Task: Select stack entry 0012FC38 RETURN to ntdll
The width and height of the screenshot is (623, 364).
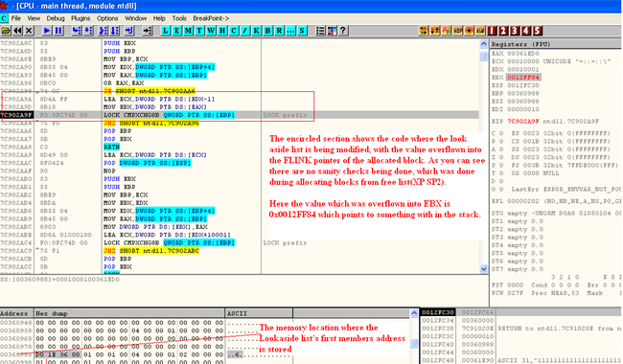Action: [x=521, y=329]
